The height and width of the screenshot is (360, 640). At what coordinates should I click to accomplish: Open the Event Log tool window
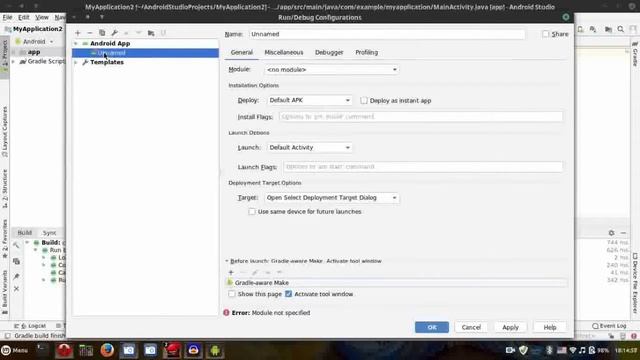click(609, 326)
